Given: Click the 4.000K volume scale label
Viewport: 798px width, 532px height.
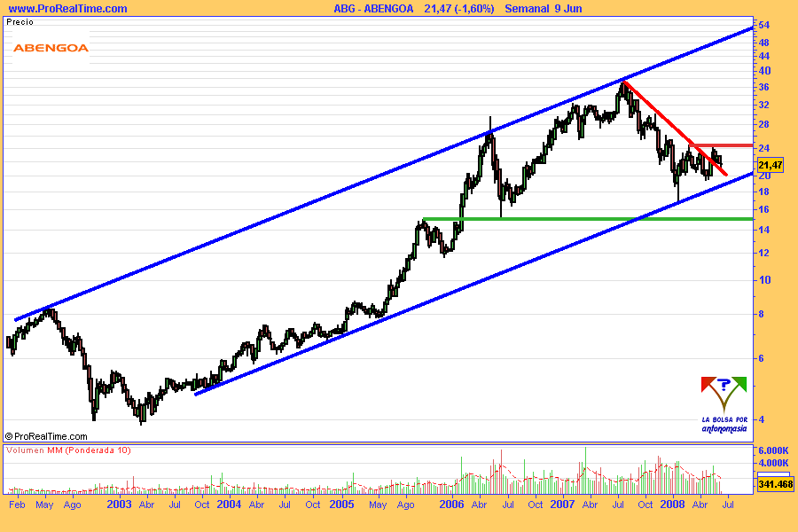Looking at the screenshot, I should pos(773,463).
